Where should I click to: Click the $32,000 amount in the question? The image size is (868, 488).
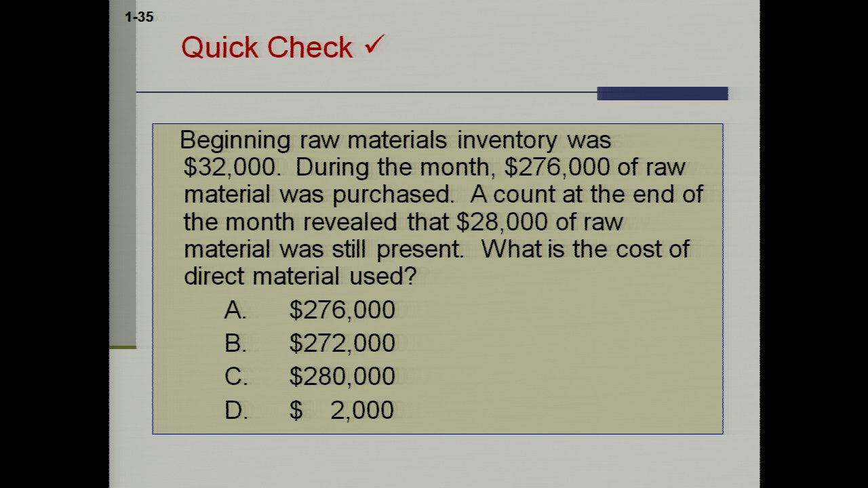[x=231, y=167]
